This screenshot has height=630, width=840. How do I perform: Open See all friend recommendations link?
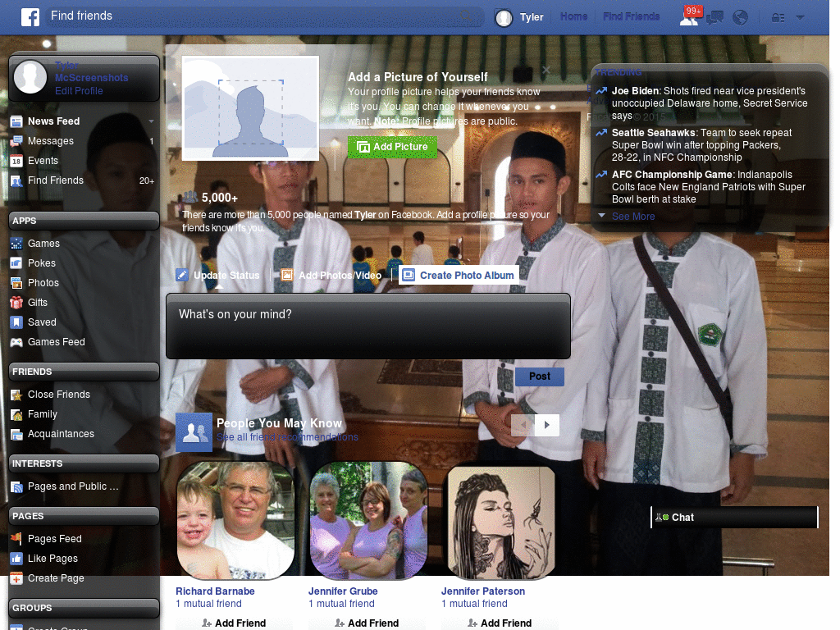(x=287, y=437)
